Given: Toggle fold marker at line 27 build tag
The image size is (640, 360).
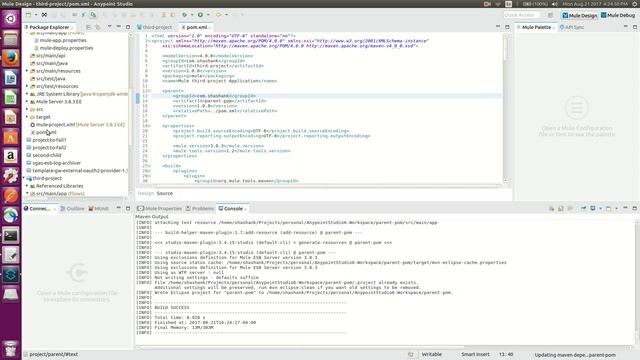Looking at the screenshot, I should pyautogui.click(x=149, y=166).
